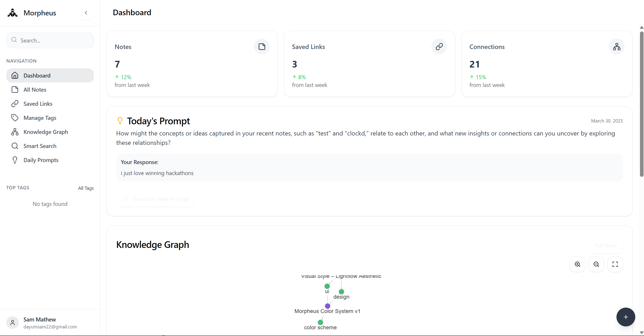
Task: Click the Morpheus logo icon
Action: point(13,13)
